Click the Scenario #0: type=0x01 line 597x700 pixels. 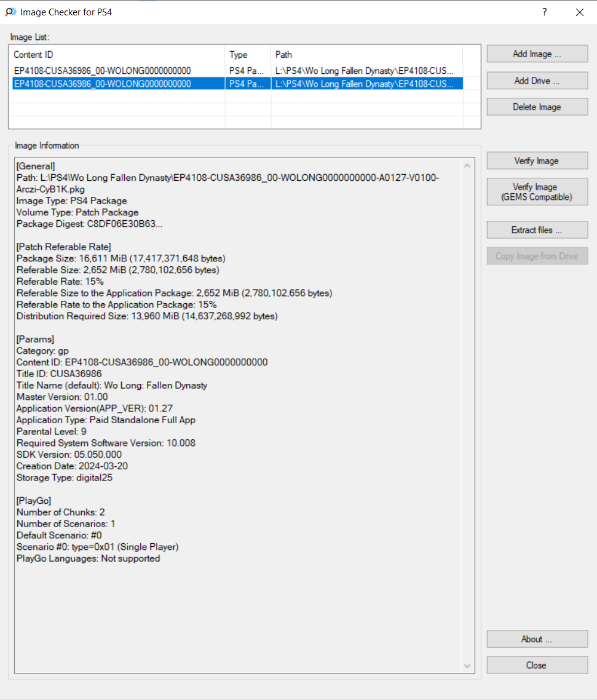(x=98, y=547)
